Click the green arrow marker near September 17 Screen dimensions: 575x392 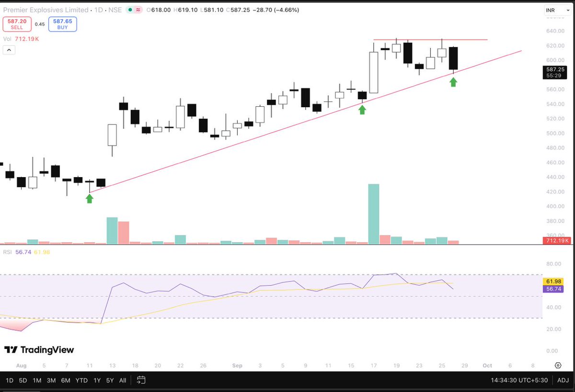click(362, 110)
